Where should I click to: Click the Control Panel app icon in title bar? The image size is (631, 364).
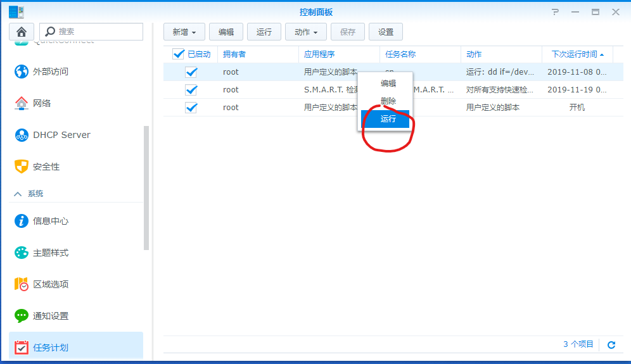pos(16,12)
